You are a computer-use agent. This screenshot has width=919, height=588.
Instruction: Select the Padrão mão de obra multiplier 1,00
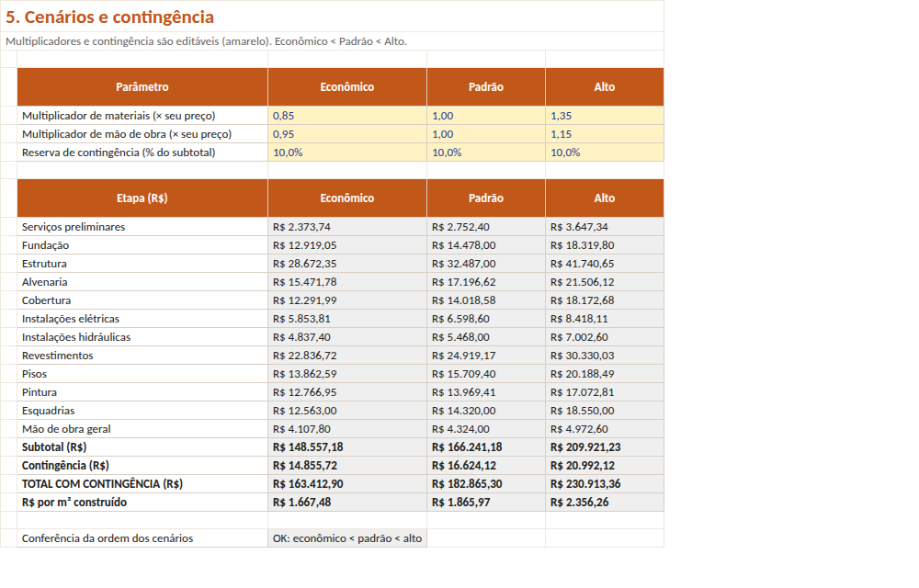[486, 134]
